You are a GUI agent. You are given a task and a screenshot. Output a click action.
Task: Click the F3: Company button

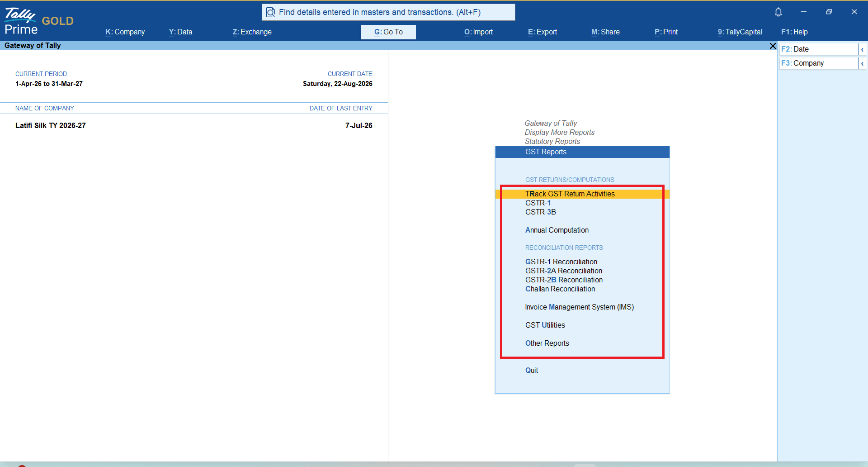point(819,63)
